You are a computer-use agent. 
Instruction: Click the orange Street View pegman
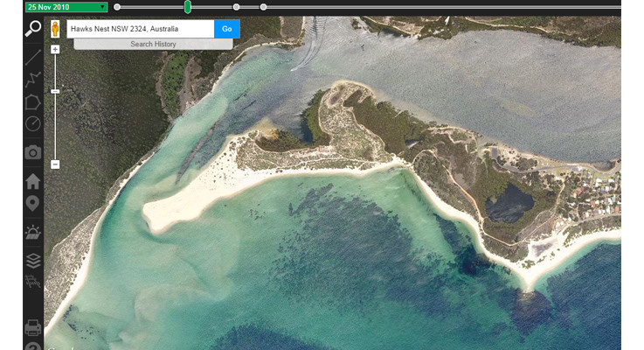click(x=56, y=29)
